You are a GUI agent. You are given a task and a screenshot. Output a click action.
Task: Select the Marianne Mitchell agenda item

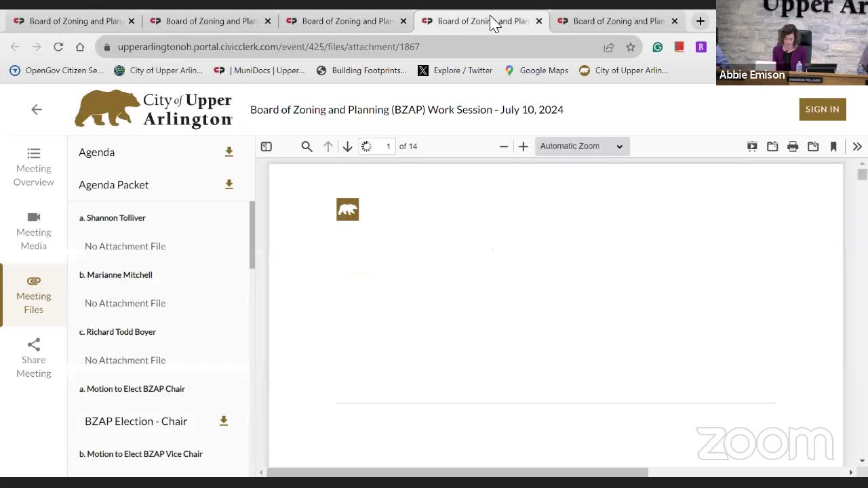point(119,274)
